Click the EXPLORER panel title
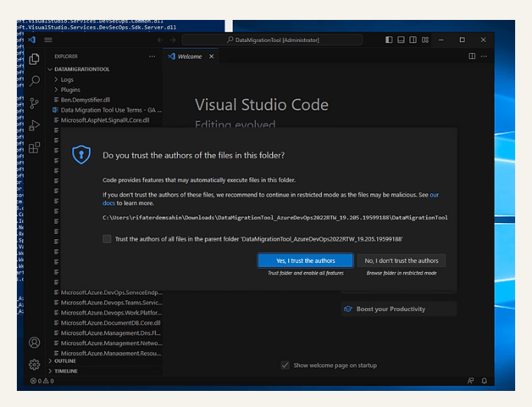This screenshot has height=407, width=532. point(66,56)
